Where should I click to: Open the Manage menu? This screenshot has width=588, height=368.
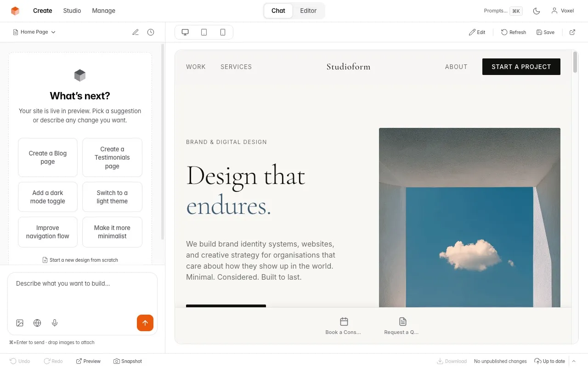[103, 11]
